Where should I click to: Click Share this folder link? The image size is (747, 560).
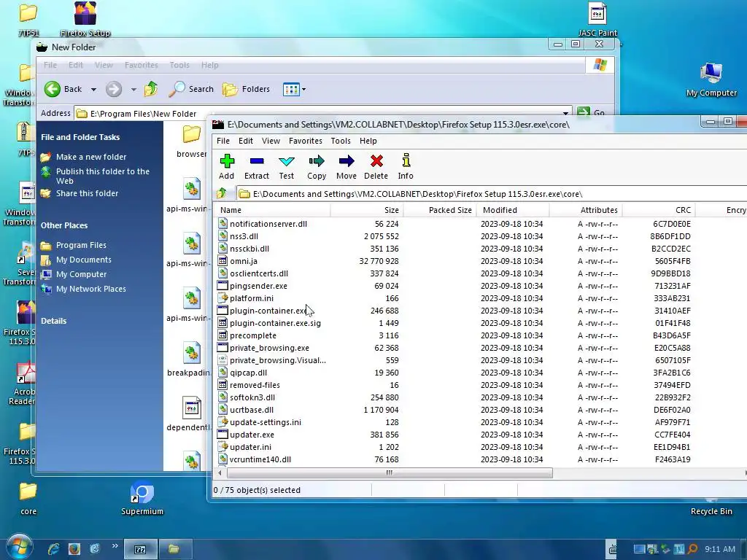pyautogui.click(x=88, y=193)
